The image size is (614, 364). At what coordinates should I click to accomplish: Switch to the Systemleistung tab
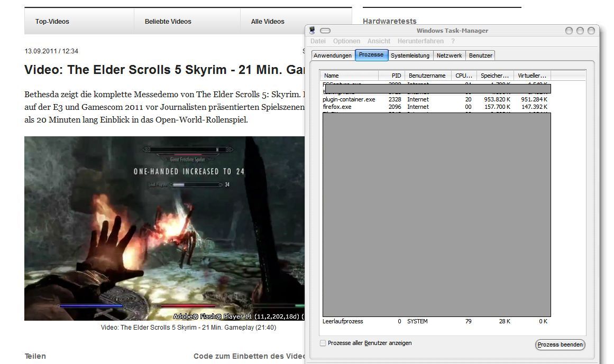[x=410, y=55]
